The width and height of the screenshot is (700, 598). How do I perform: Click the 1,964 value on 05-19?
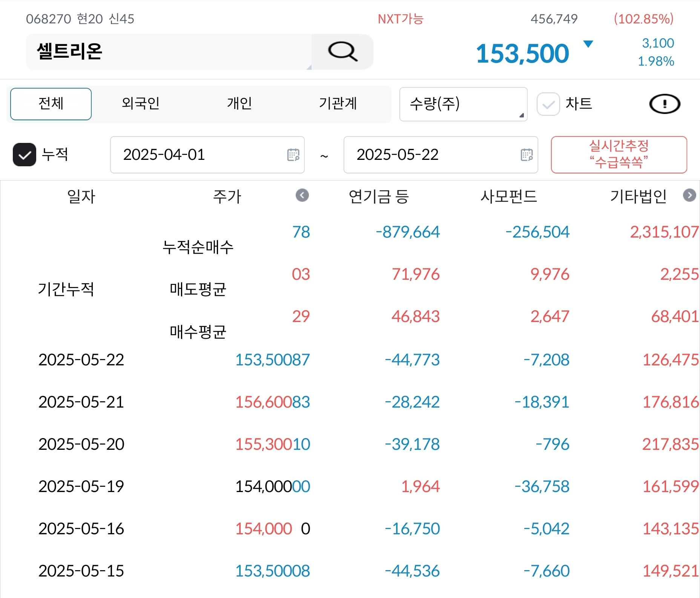421,486
